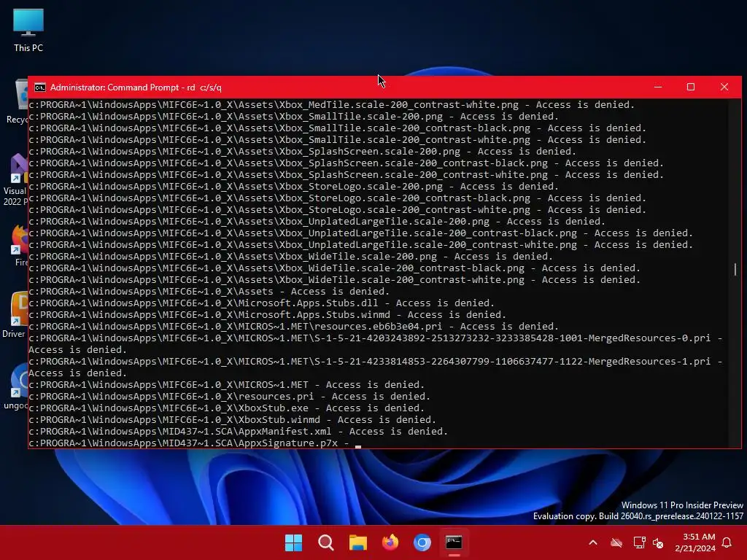Screen dimensions: 747x560
Task: Click the OneDrive tray icon
Action: tap(616, 542)
